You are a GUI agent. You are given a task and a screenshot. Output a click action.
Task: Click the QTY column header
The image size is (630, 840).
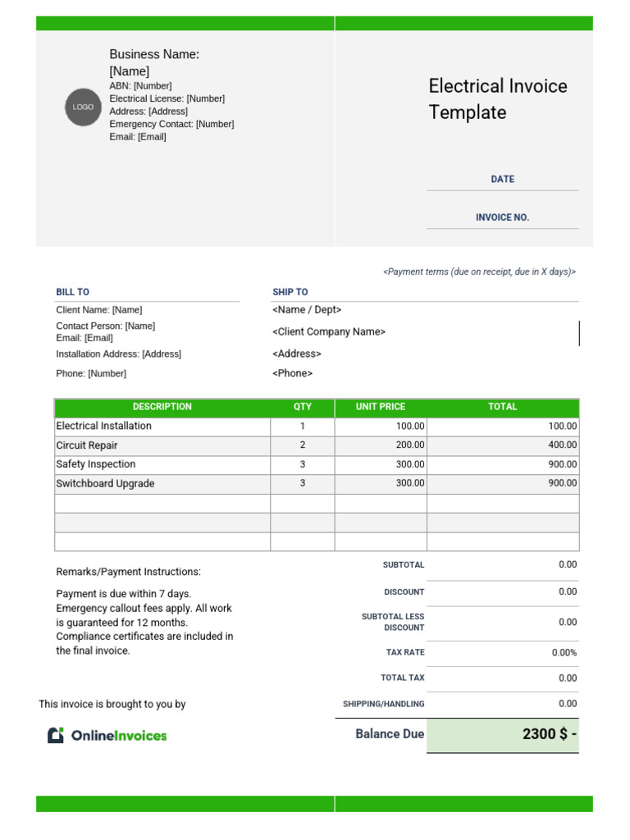tap(302, 407)
